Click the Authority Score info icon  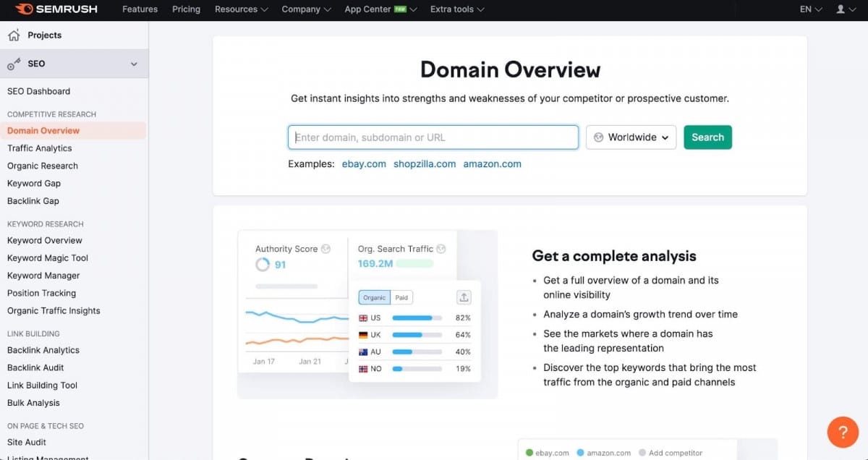(325, 248)
